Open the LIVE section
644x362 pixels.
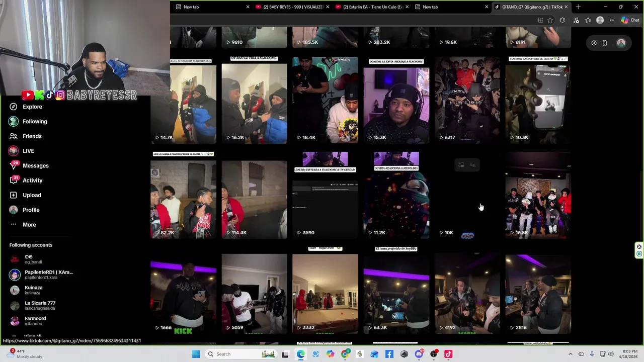tap(22, 151)
